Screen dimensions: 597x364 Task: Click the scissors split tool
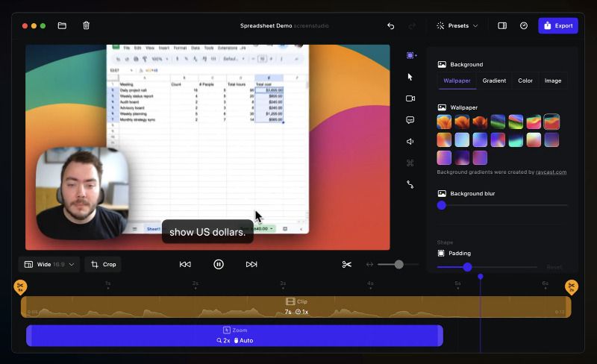pos(346,264)
